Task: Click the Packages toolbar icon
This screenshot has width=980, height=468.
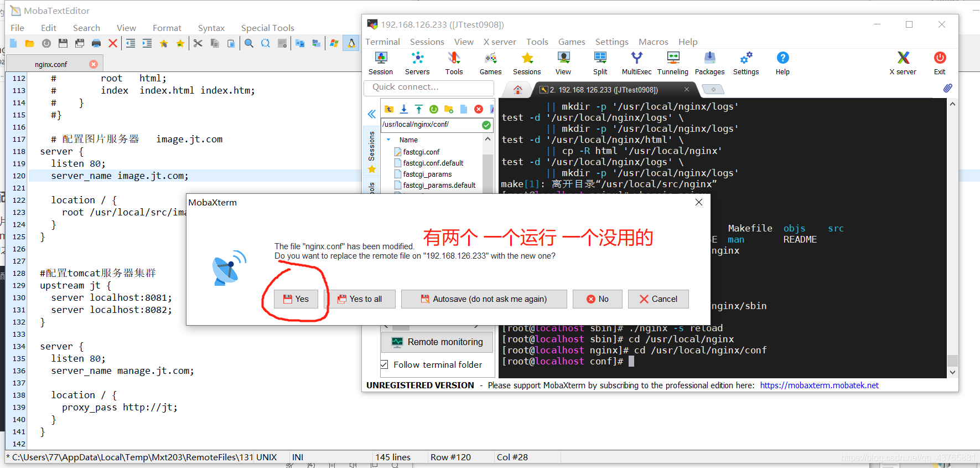Action: 709,63
